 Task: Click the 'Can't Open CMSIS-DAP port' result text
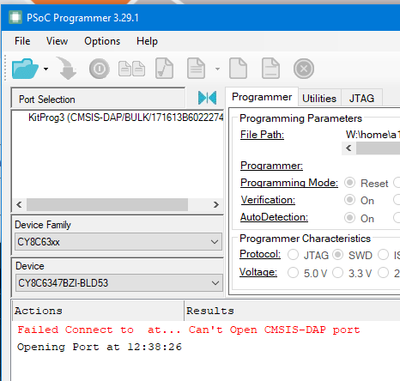point(274,330)
